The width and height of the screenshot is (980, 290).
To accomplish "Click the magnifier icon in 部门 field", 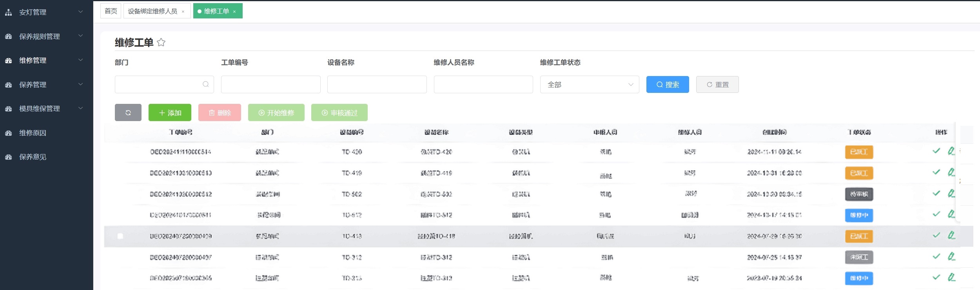I will [205, 84].
